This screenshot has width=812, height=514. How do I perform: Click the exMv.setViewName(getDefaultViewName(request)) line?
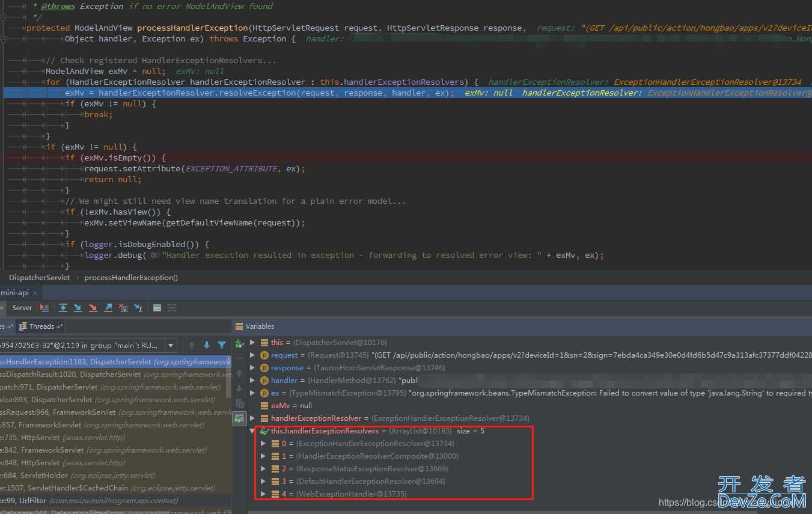pos(195,223)
